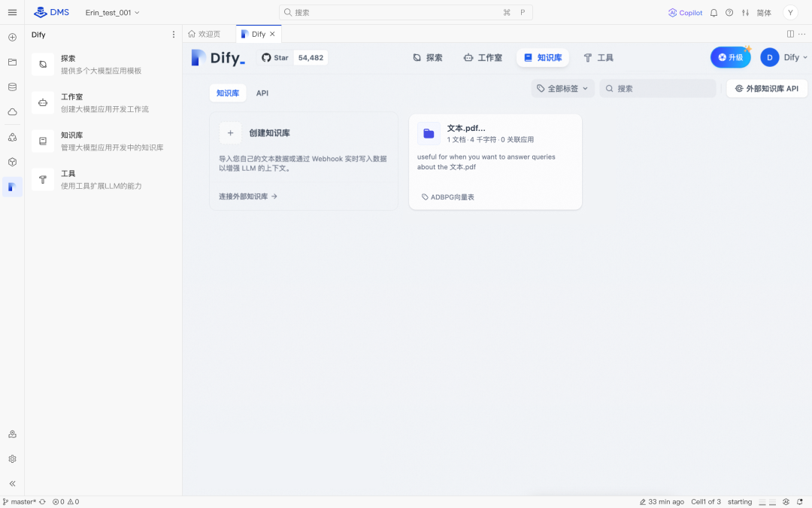This screenshot has height=508, width=812.
Task: Open the Copilot assistant
Action: tap(685, 13)
